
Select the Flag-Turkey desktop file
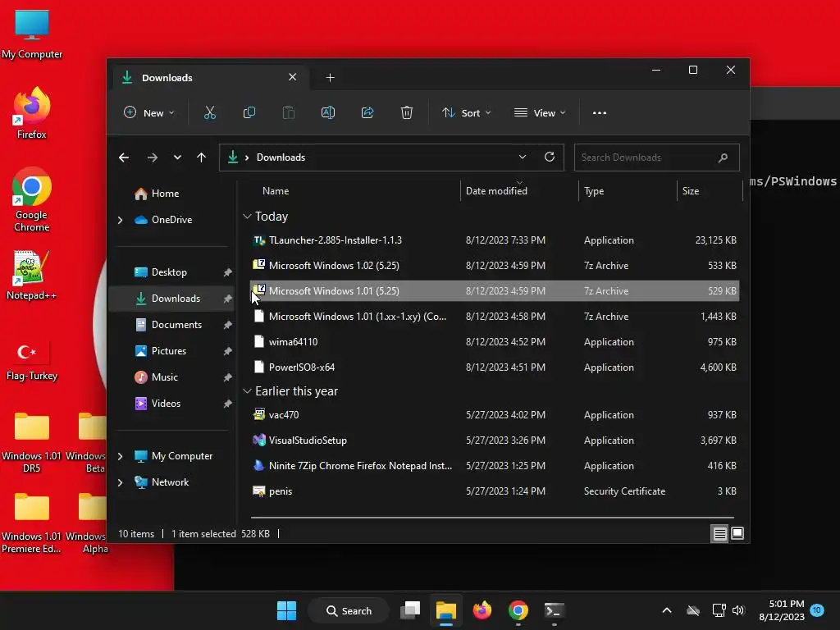pos(32,361)
